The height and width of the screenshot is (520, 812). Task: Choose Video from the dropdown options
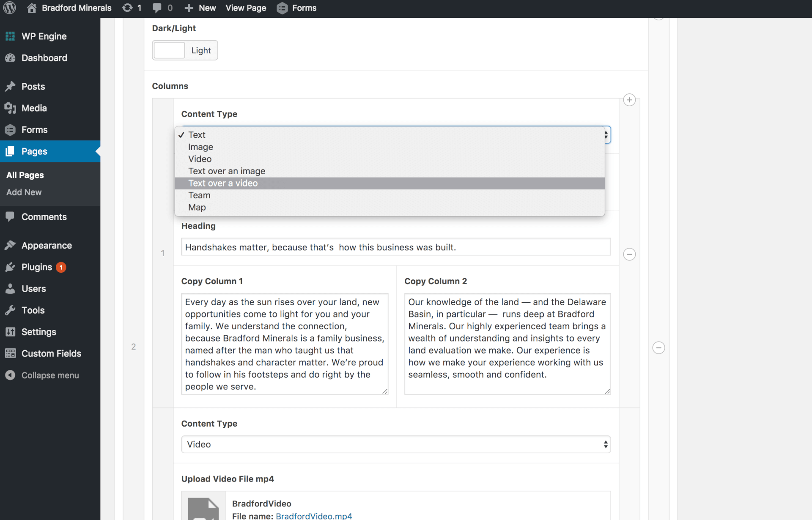click(x=390, y=159)
